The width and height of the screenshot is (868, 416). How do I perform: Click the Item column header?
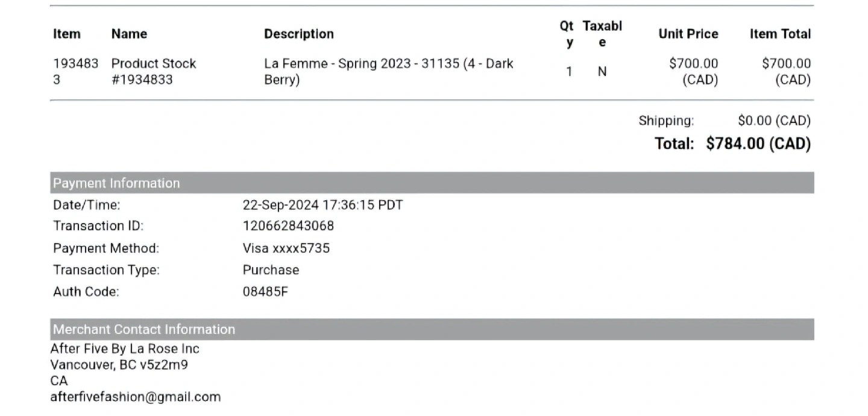pyautogui.click(x=67, y=34)
